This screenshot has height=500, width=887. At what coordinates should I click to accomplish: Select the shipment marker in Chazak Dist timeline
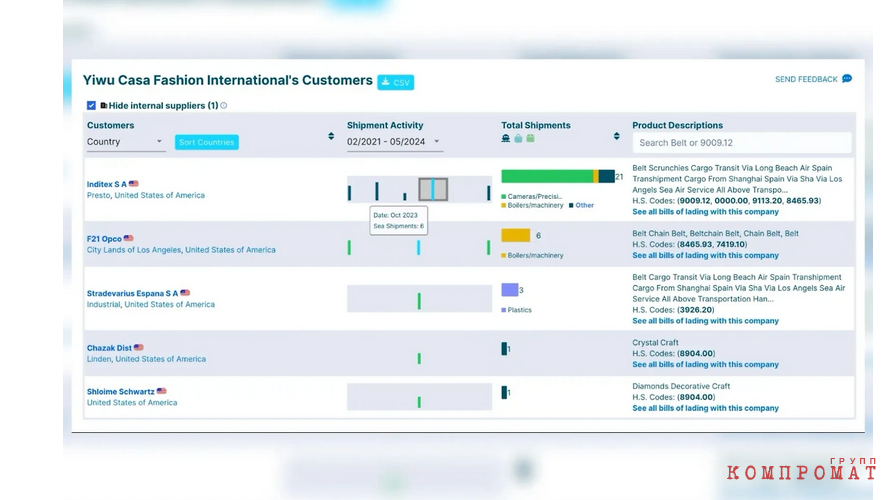419,359
